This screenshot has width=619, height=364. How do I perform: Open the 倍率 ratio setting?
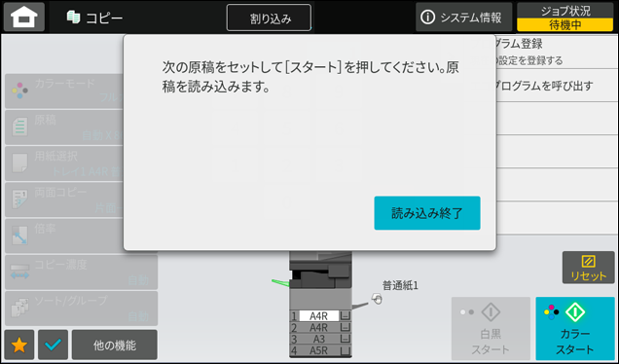64,237
